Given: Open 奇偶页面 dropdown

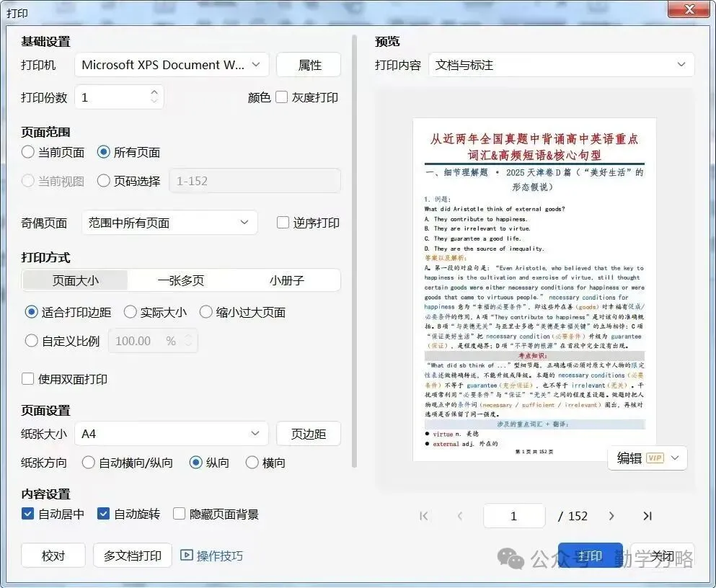Looking at the screenshot, I should pyautogui.click(x=169, y=223).
